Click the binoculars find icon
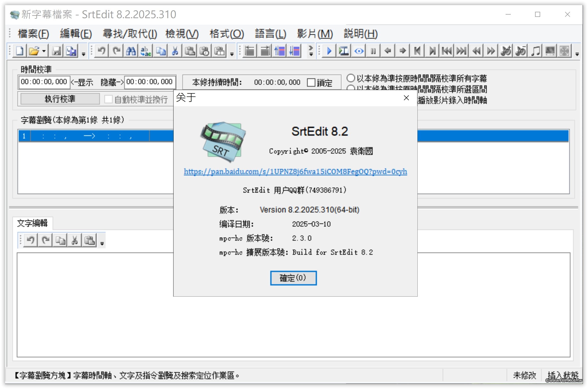This screenshot has width=588, height=389. point(131,51)
